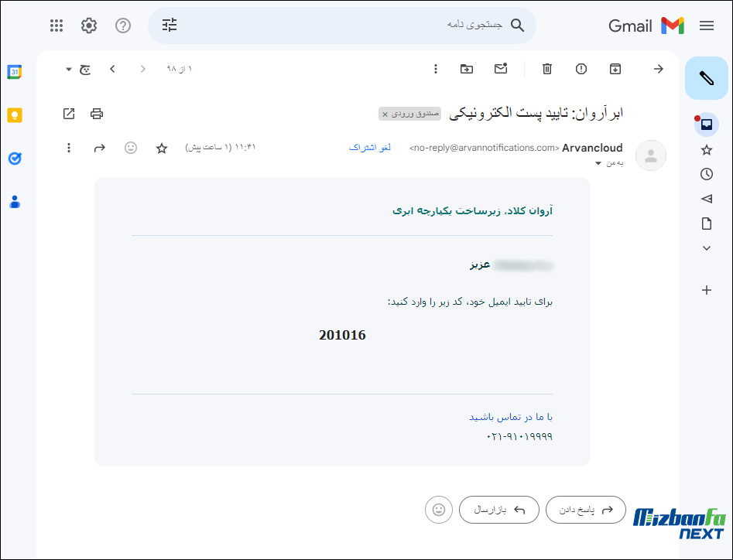Click the reply button at bottom
This screenshot has height=560, width=733.
click(x=586, y=510)
